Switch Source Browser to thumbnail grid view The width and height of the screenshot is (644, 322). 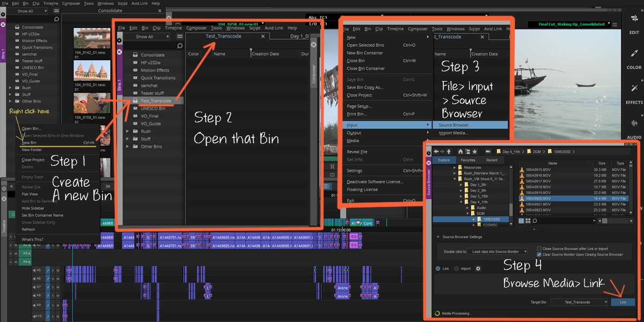click(528, 221)
